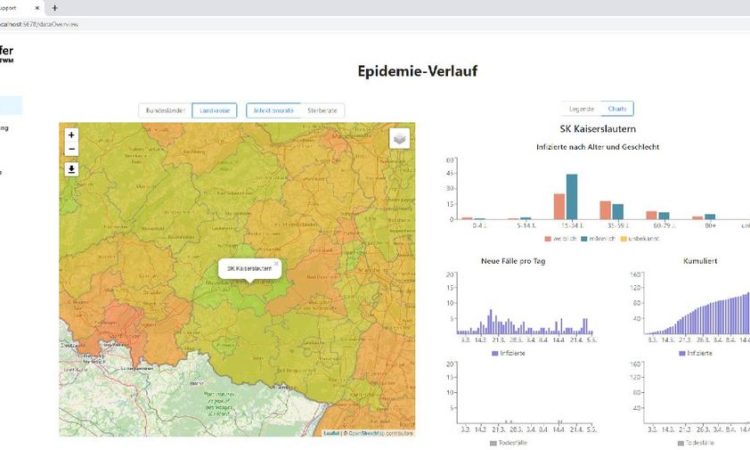750x450 pixels.
Task: Click Infizierte legend under Neue Fälle pro Tag
Action: [497, 354]
